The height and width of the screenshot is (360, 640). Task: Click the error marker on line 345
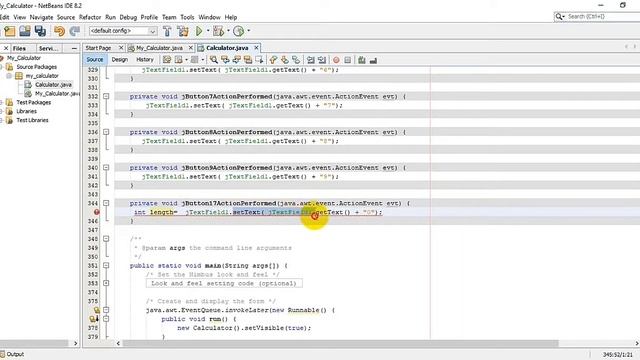point(97,212)
